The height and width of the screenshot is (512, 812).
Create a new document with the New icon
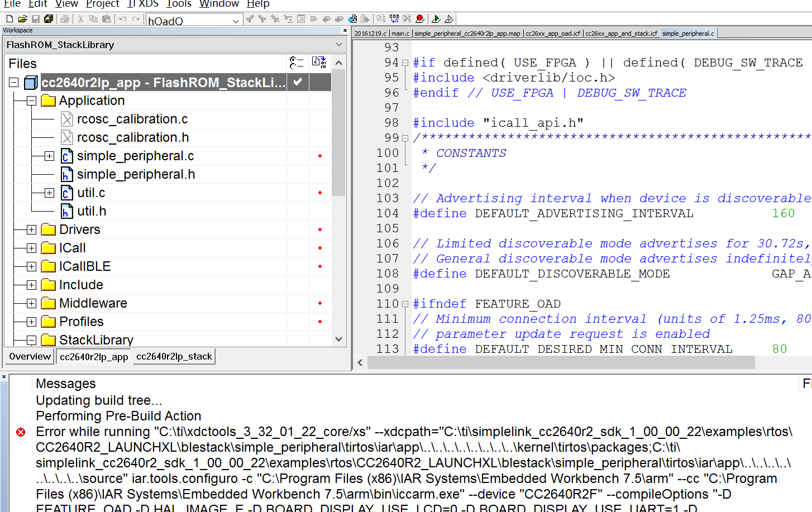9,19
